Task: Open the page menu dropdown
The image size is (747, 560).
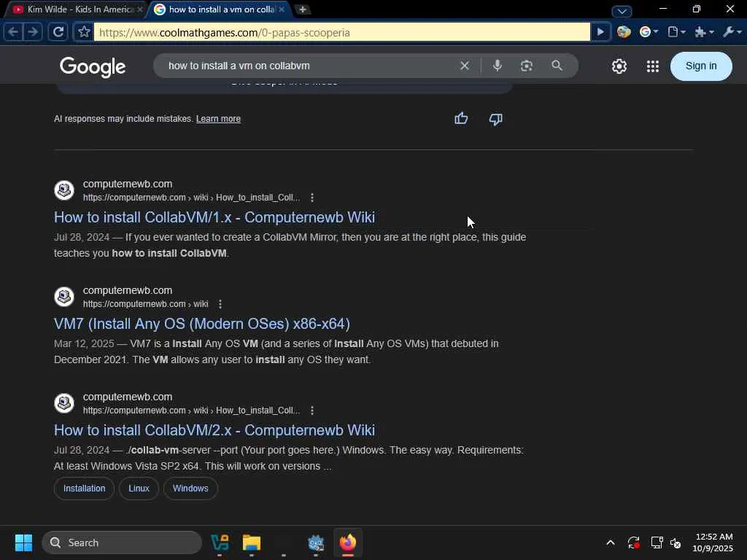Action: [676, 32]
